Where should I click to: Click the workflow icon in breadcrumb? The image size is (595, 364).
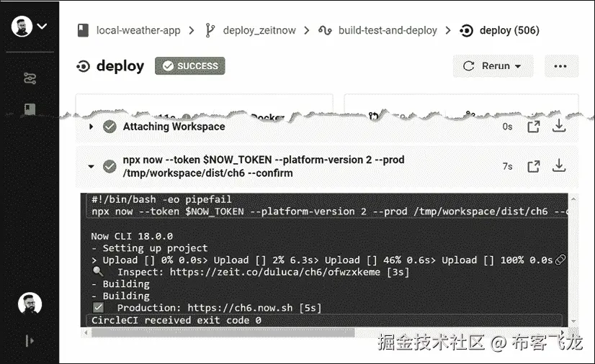(x=325, y=30)
